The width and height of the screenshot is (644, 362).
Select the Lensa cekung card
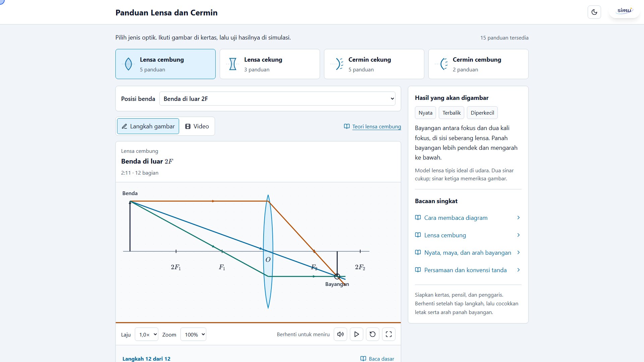pyautogui.click(x=270, y=64)
